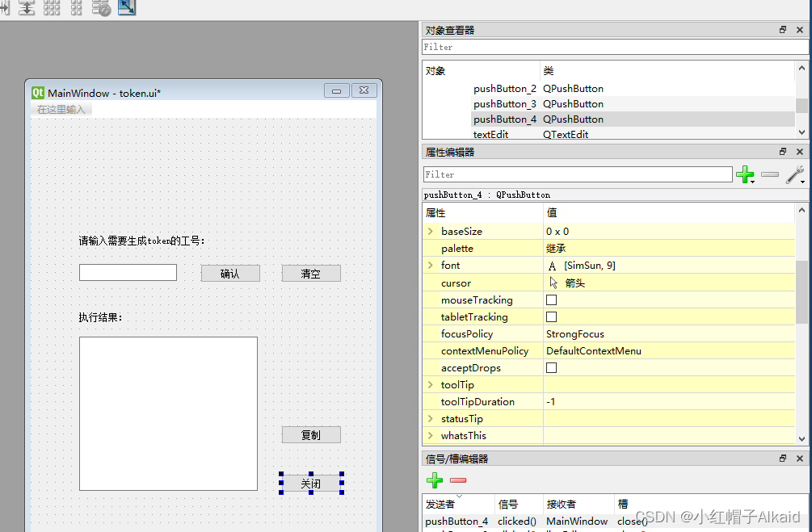This screenshot has width=812, height=532.
Task: Add dynamic property with green plus
Action: [x=745, y=174]
